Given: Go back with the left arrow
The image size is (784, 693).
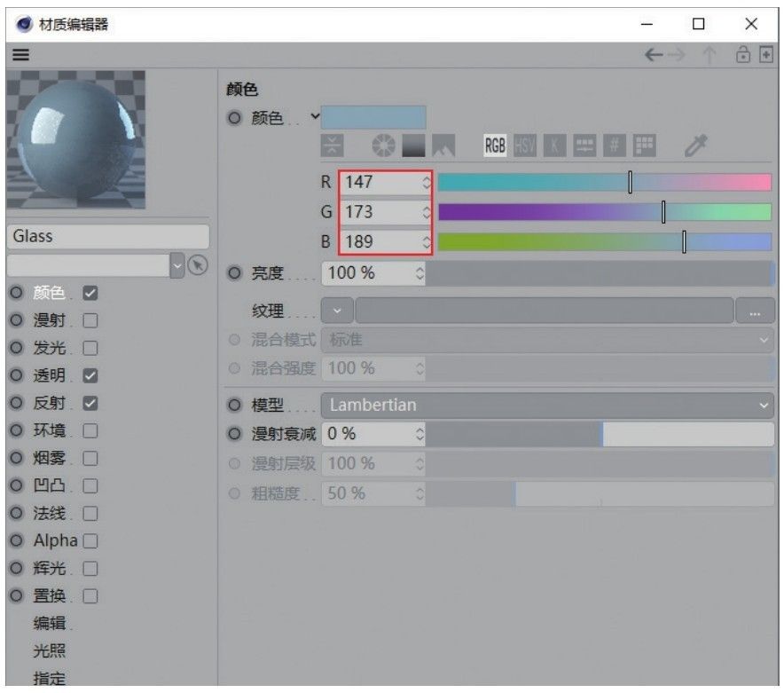Looking at the screenshot, I should pos(654,54).
